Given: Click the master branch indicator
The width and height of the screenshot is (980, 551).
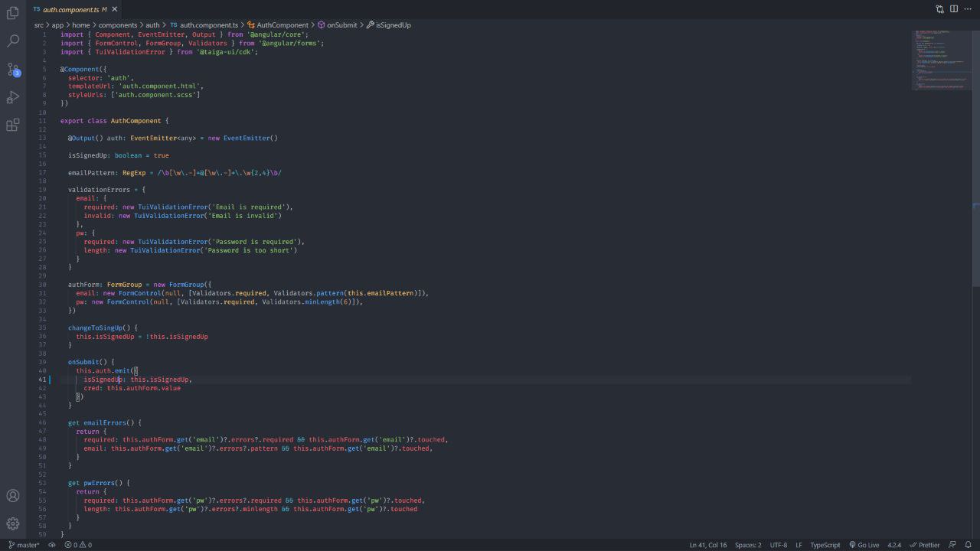Looking at the screenshot, I should click(24, 545).
